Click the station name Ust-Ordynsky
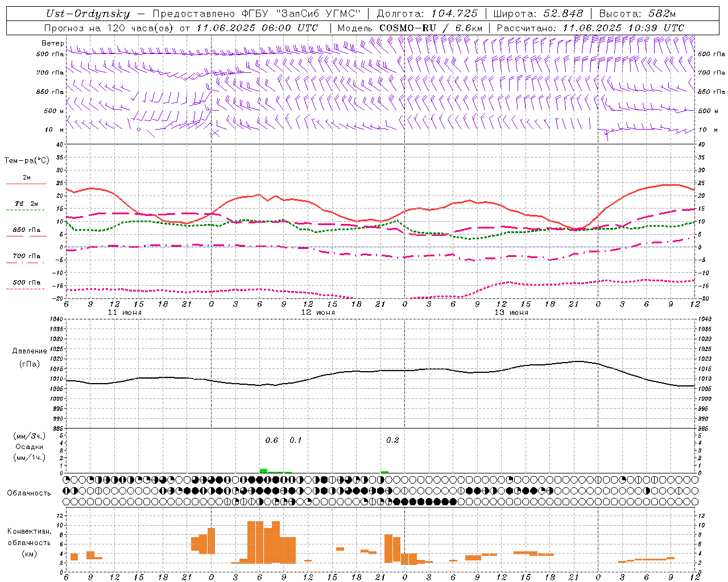 coord(88,14)
